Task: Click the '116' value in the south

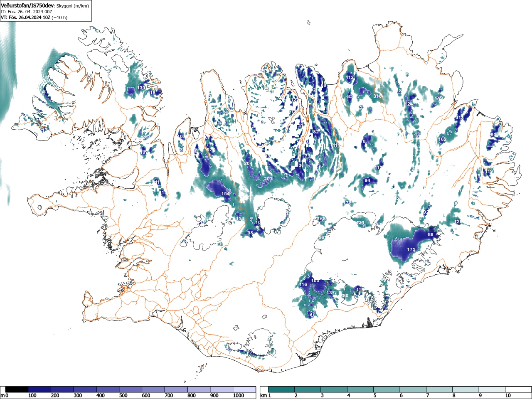Action: 303,285
